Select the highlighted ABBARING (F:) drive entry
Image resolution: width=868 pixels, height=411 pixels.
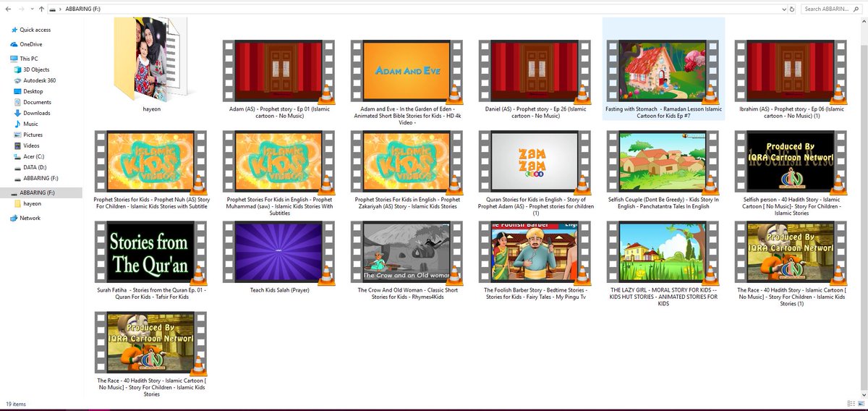41,193
